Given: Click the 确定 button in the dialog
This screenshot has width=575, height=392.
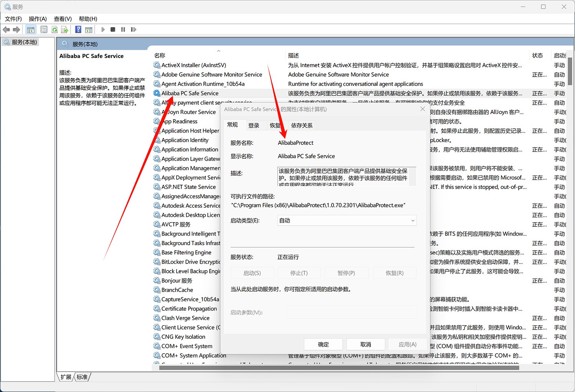Looking at the screenshot, I should point(323,344).
